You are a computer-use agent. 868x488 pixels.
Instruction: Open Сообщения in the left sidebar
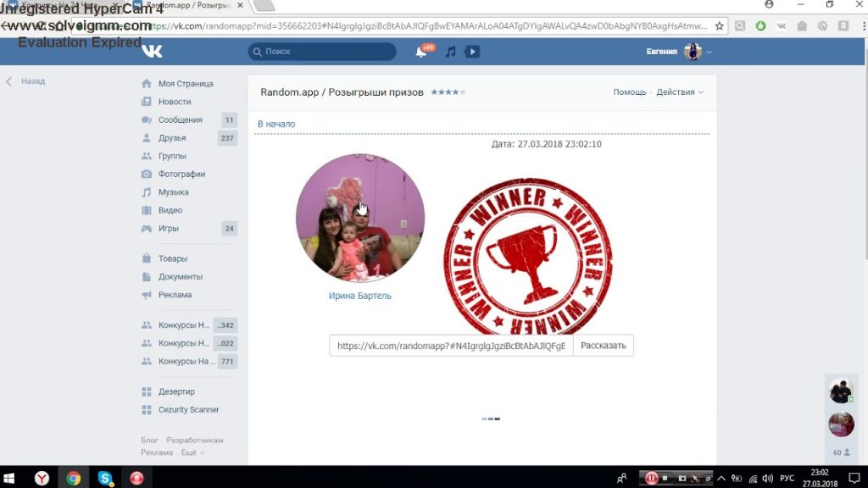click(x=180, y=120)
